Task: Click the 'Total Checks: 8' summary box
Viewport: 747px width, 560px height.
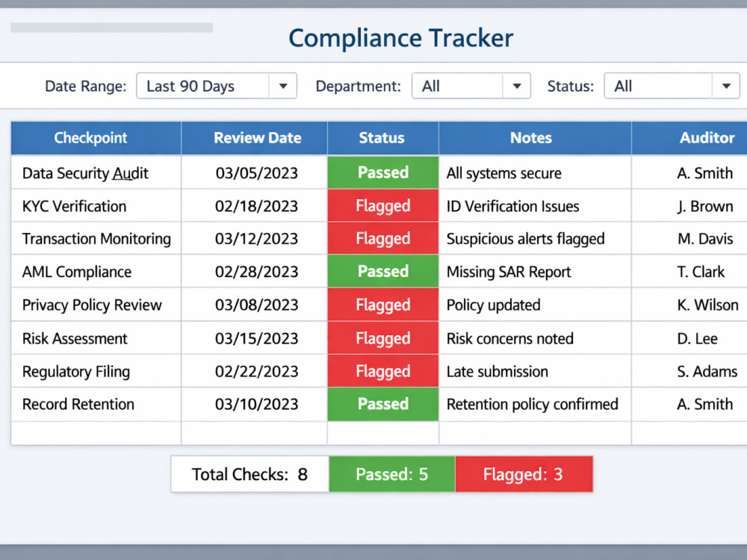Action: [250, 474]
